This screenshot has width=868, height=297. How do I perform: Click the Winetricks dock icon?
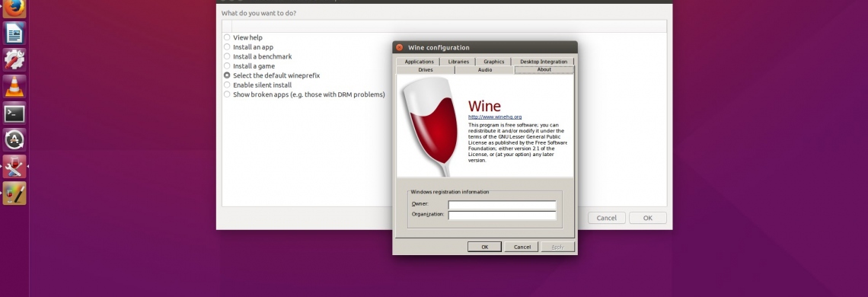(14, 166)
